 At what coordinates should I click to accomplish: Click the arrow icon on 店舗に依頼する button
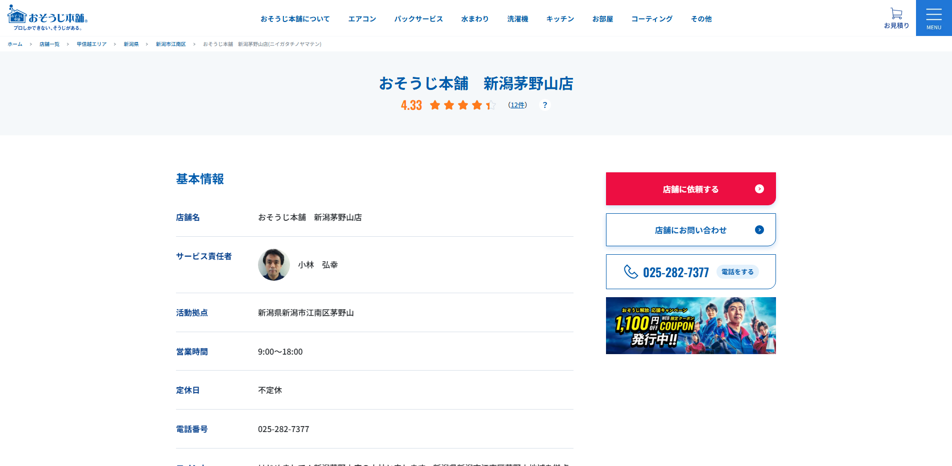(759, 189)
